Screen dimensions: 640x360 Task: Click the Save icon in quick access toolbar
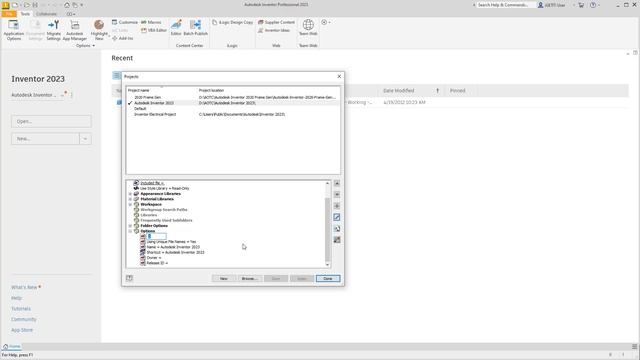tap(35, 5)
